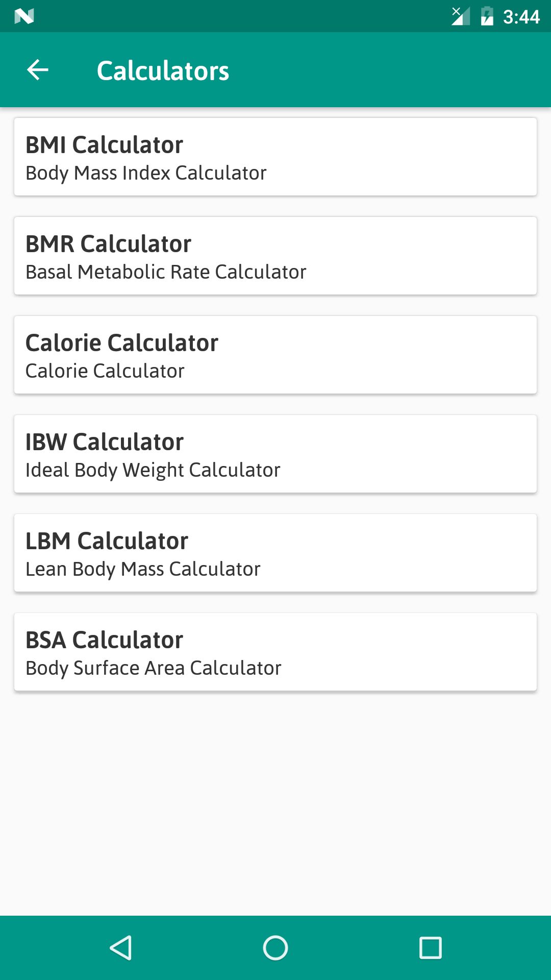Choose the BSA Calculator
This screenshot has width=551, height=980.
click(105, 640)
